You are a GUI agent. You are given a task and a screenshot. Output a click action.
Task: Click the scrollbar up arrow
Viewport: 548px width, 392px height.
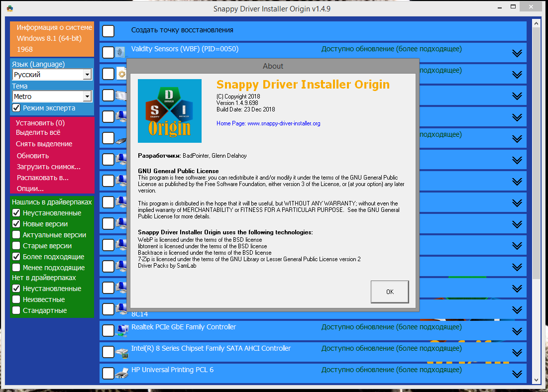pyautogui.click(x=536, y=24)
